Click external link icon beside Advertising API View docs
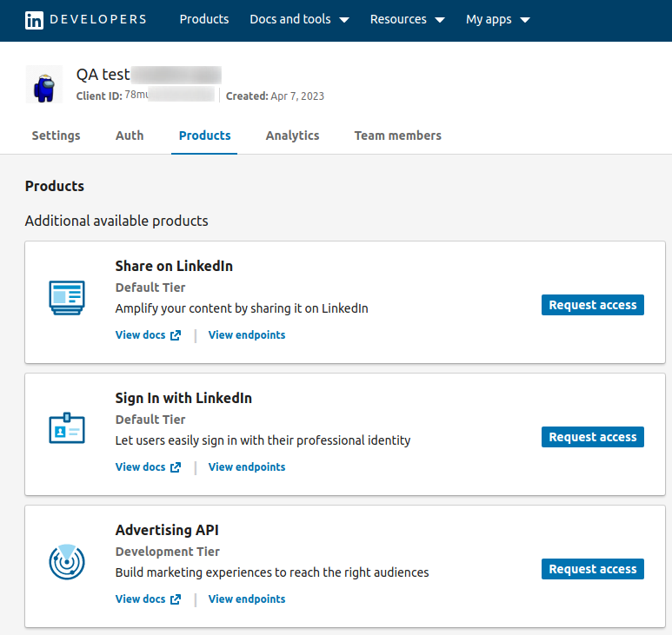Screen dimensions: 672x635 click(176, 599)
